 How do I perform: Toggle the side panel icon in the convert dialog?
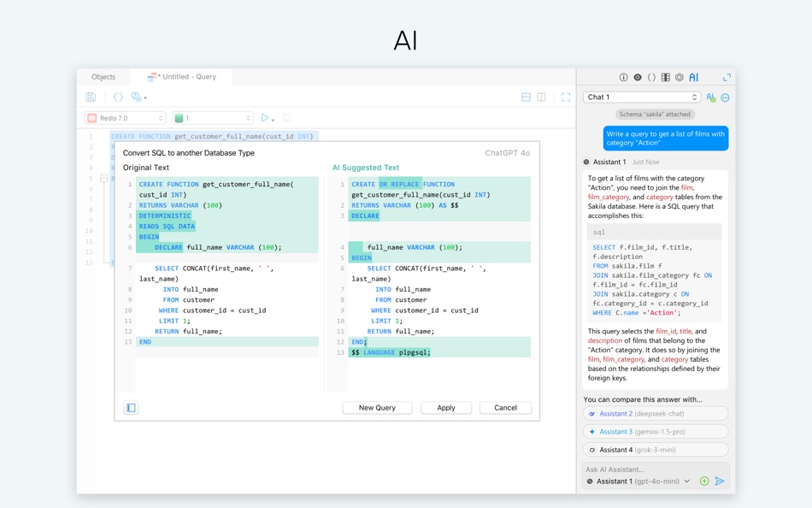point(131,408)
